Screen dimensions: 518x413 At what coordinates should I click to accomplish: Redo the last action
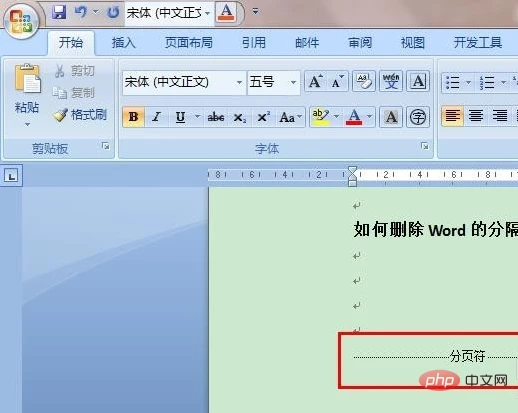tap(113, 12)
